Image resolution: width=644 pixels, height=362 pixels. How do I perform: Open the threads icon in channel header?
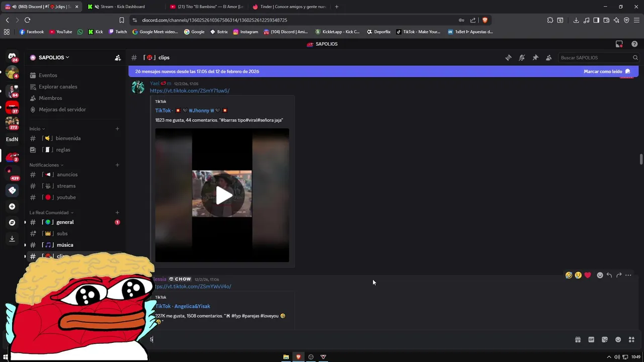[x=508, y=58]
